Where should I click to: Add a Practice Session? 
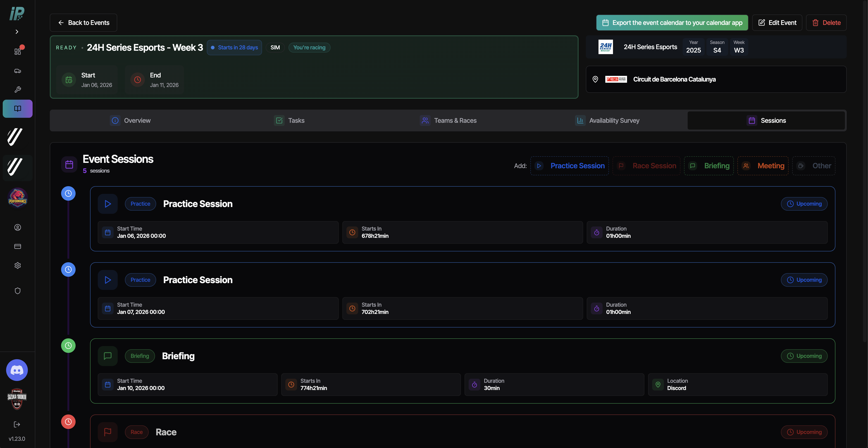click(570, 166)
